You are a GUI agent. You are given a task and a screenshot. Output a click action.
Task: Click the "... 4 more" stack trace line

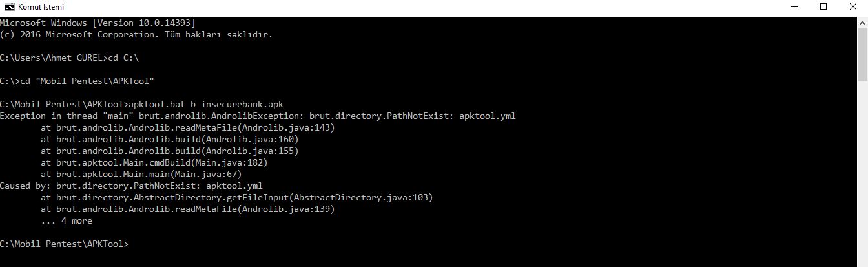[x=66, y=221]
